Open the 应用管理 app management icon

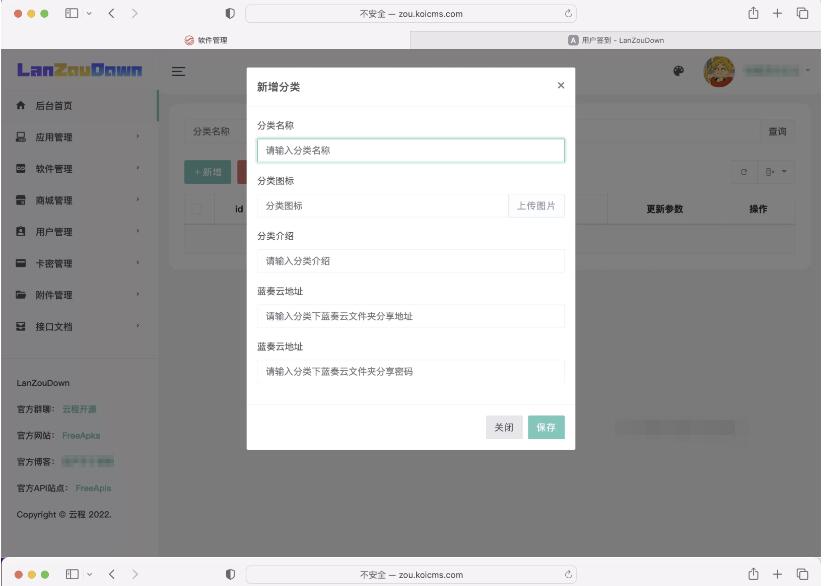[20, 139]
